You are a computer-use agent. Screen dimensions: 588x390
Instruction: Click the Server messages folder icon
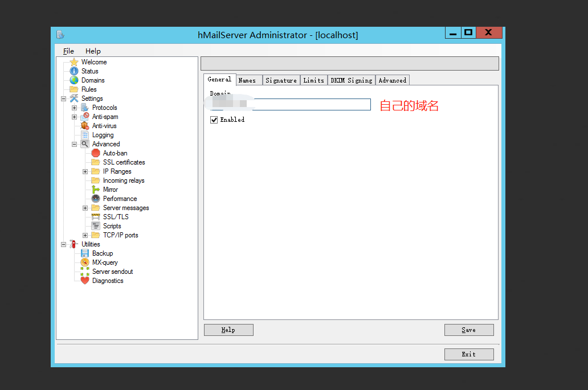tap(96, 208)
